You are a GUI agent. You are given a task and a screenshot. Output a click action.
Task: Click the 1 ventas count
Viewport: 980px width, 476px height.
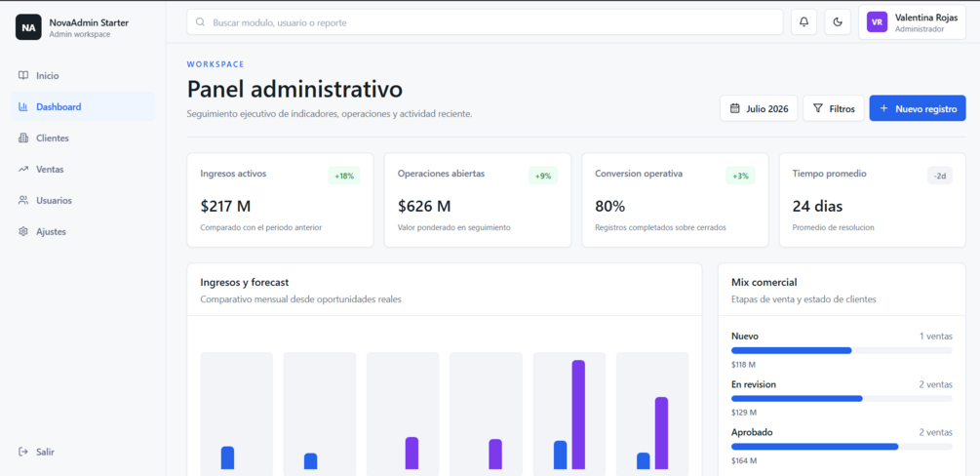(936, 337)
